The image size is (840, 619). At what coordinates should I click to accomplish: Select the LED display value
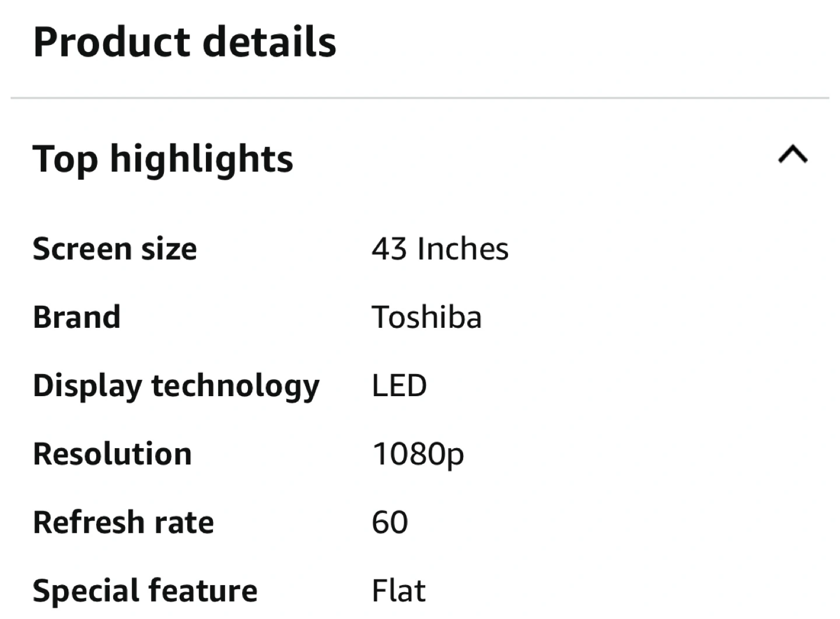click(400, 386)
